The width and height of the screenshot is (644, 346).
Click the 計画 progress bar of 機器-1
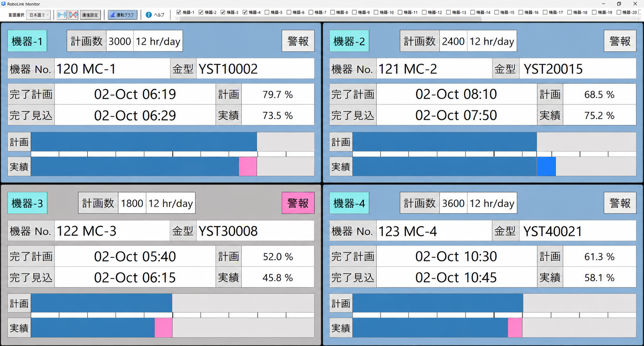tap(172, 142)
